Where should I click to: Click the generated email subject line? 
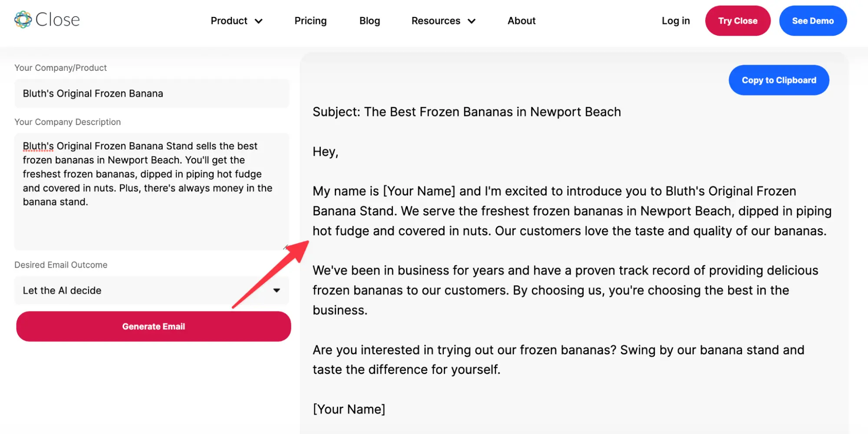(x=466, y=112)
